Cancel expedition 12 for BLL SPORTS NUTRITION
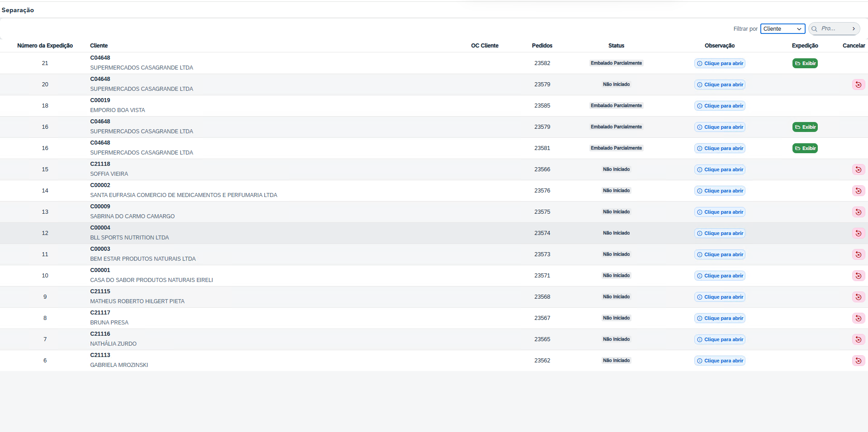Image resolution: width=868 pixels, height=432 pixels. (858, 233)
